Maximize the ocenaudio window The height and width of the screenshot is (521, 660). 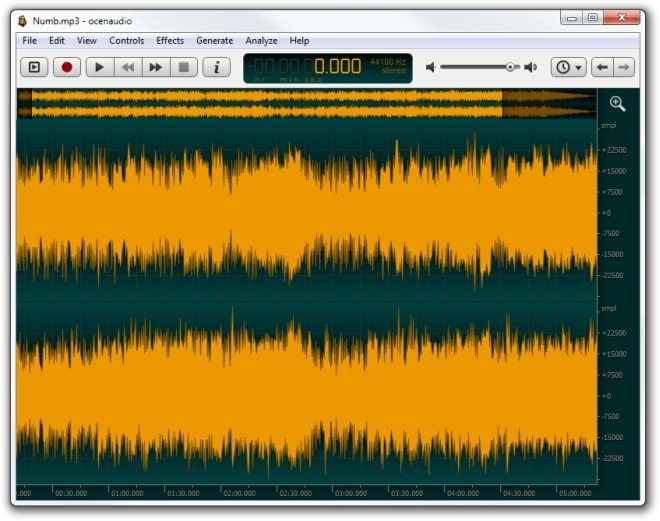(593, 18)
